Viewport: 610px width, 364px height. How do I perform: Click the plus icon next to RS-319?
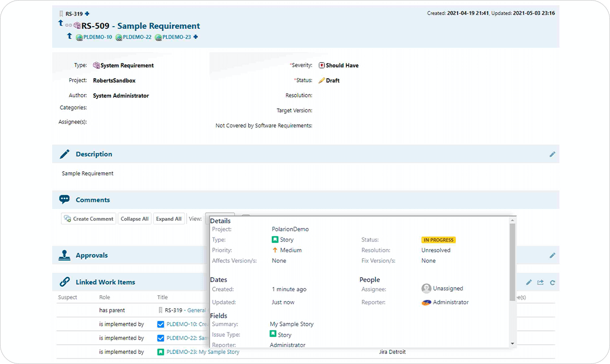coord(87,14)
